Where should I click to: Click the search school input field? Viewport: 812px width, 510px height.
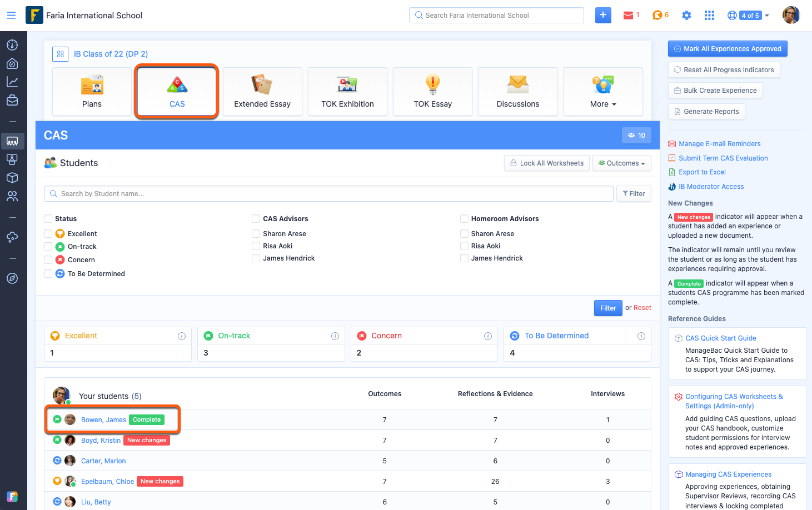tap(496, 16)
